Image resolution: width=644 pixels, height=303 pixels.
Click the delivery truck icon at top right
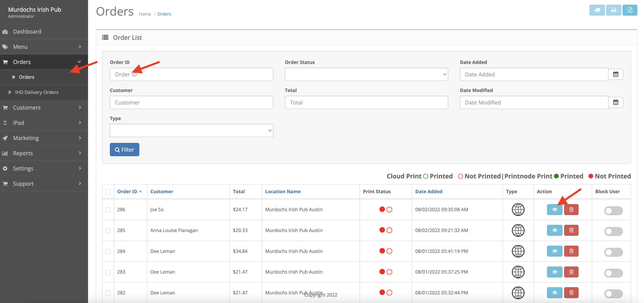pos(597,10)
